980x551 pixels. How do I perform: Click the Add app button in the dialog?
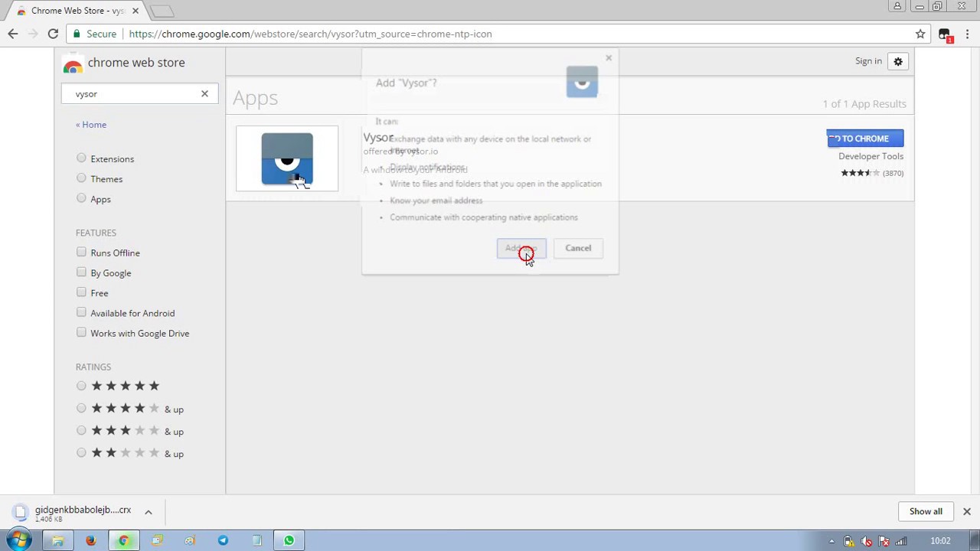coord(521,248)
